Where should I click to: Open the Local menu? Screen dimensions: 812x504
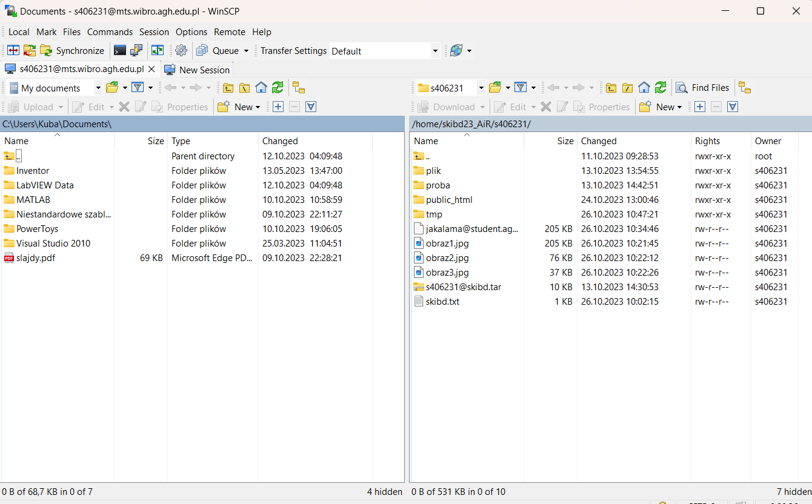click(19, 32)
